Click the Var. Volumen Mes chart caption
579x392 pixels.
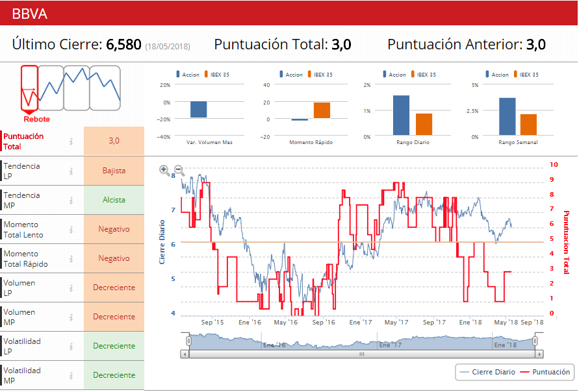(209, 142)
